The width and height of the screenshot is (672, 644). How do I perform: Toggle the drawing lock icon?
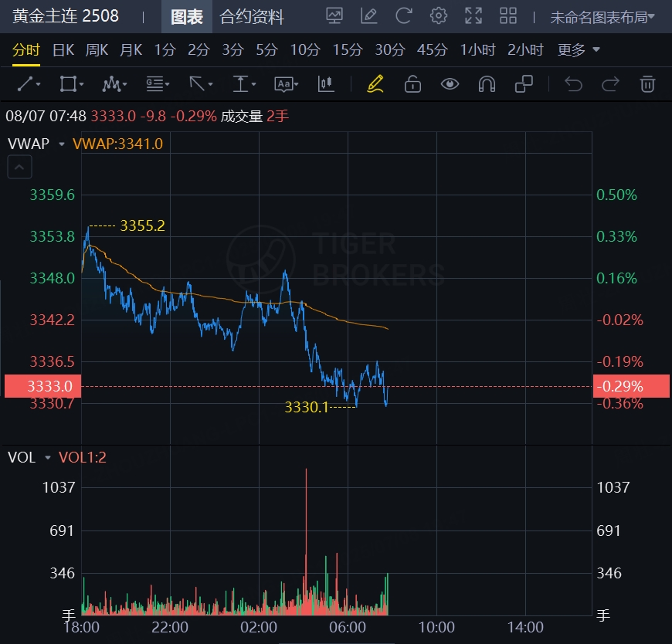(x=412, y=83)
